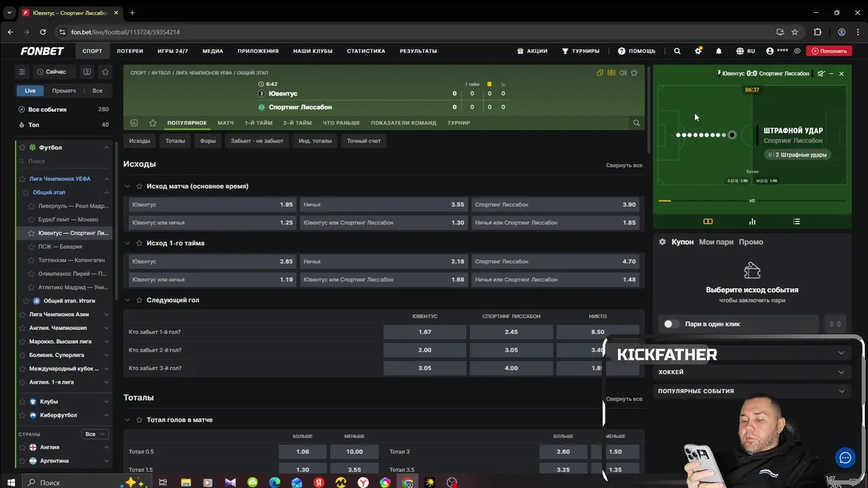Open the support chat bubble
The height and width of the screenshot is (488, 868).
tap(845, 457)
